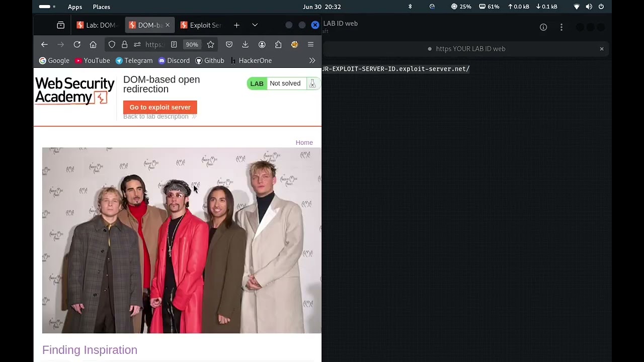Viewport: 644px width, 362px height.
Task: Open Apps menu in top panel
Action: pos(75,7)
